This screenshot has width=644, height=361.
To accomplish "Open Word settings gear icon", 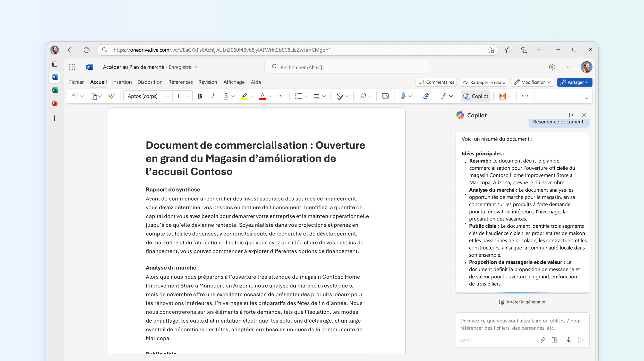I will (x=552, y=67).
